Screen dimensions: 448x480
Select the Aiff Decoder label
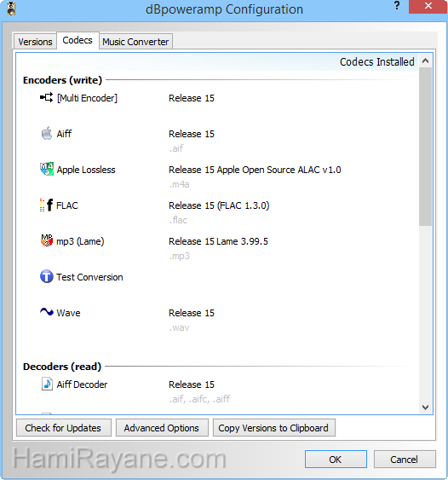[82, 385]
